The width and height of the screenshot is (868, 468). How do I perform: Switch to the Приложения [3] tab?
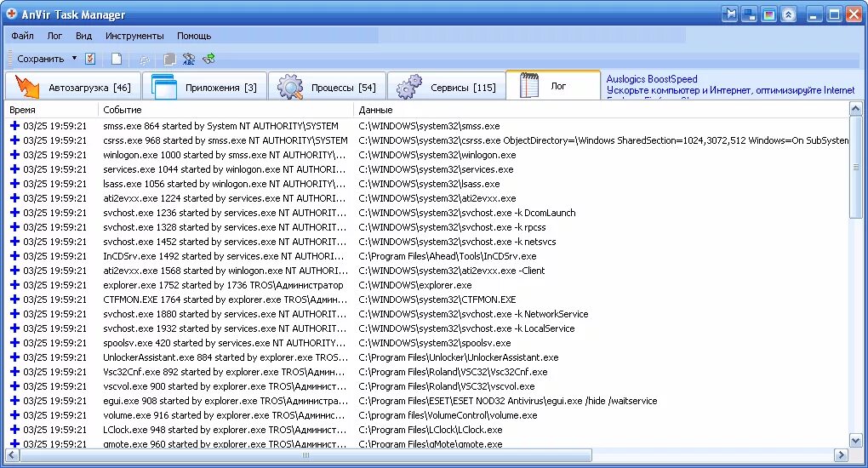coord(204,87)
